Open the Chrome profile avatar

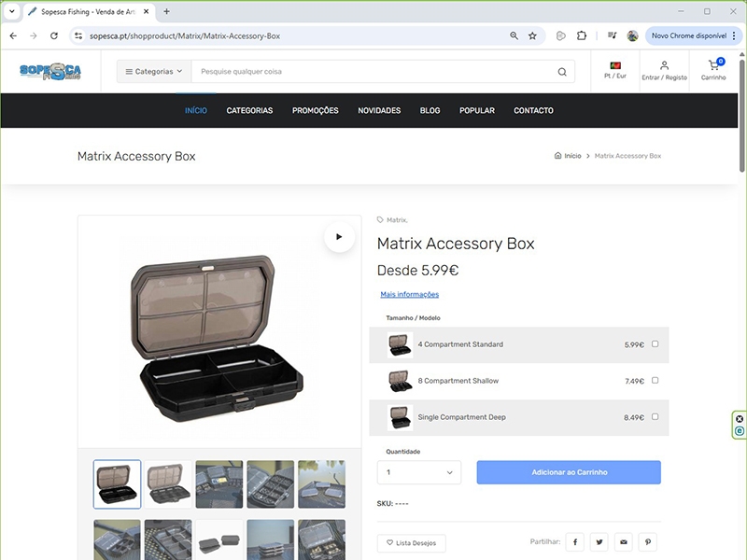point(632,35)
